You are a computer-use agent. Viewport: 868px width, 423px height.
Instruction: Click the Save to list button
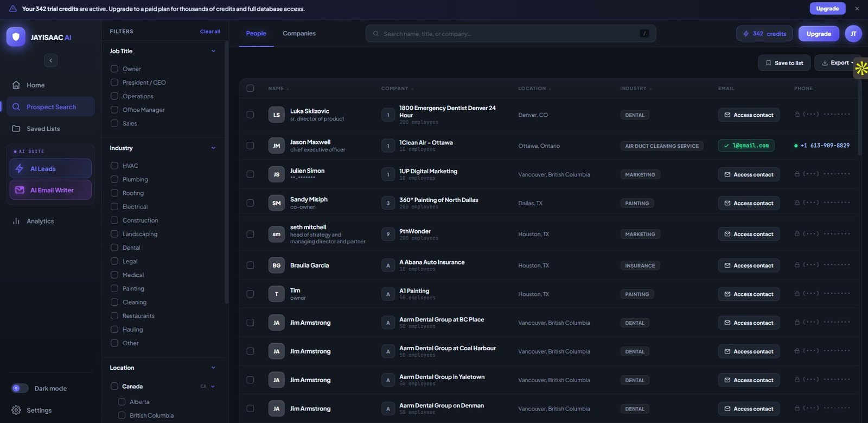tap(784, 63)
